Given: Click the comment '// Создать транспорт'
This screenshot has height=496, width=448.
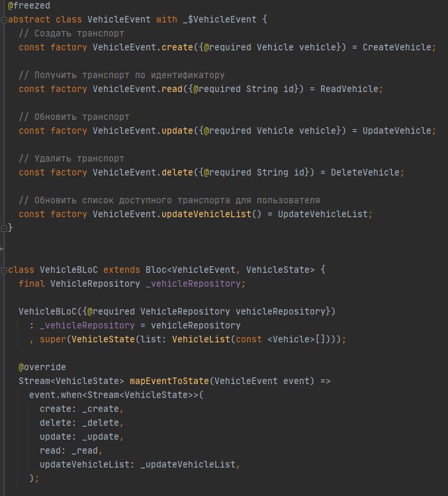Looking at the screenshot, I should (x=71, y=34).
